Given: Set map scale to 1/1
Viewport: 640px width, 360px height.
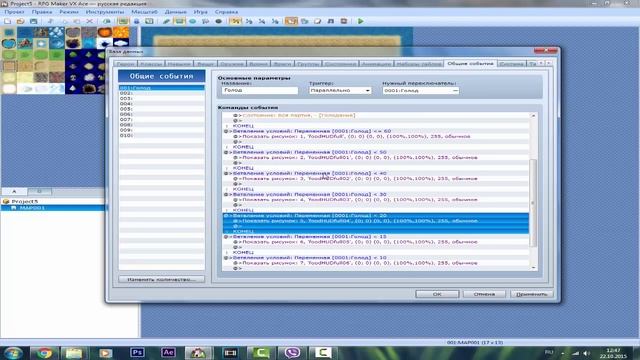Looking at the screenshot, I should [x=236, y=21].
